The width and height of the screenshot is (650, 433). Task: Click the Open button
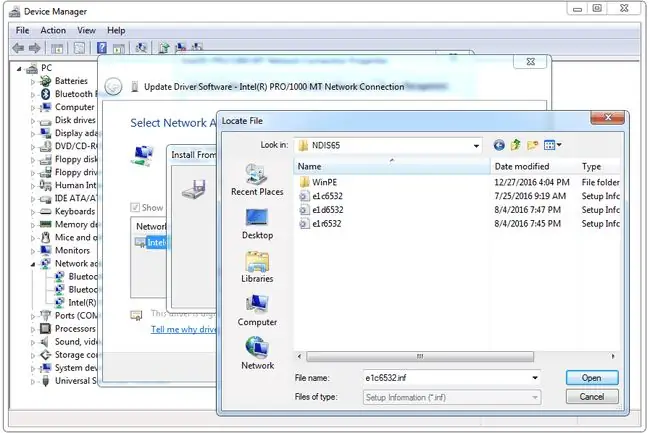pyautogui.click(x=592, y=378)
